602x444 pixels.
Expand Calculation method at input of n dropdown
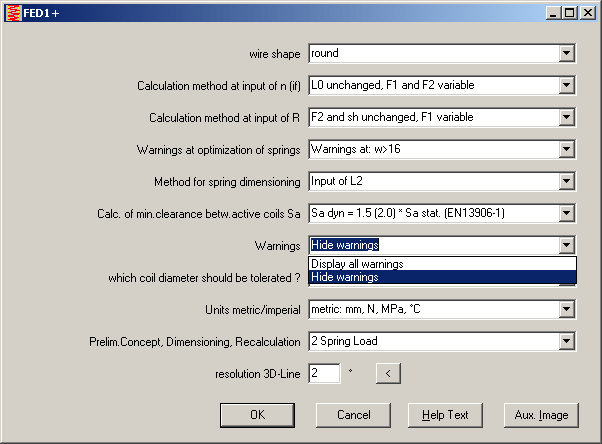coord(566,85)
